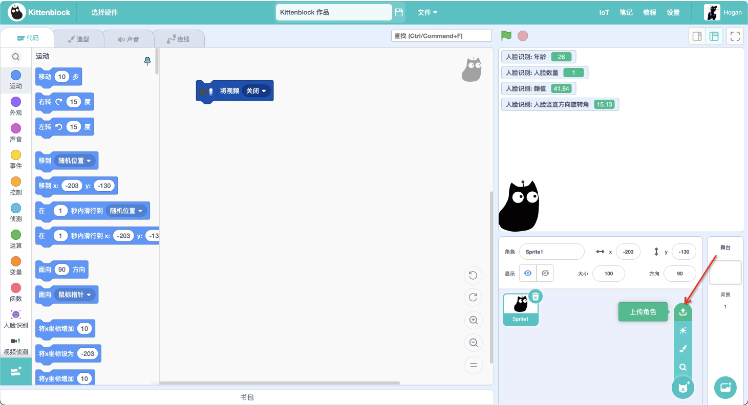
Task: Hide the sprite using crossed-eye icon
Action: click(x=545, y=273)
